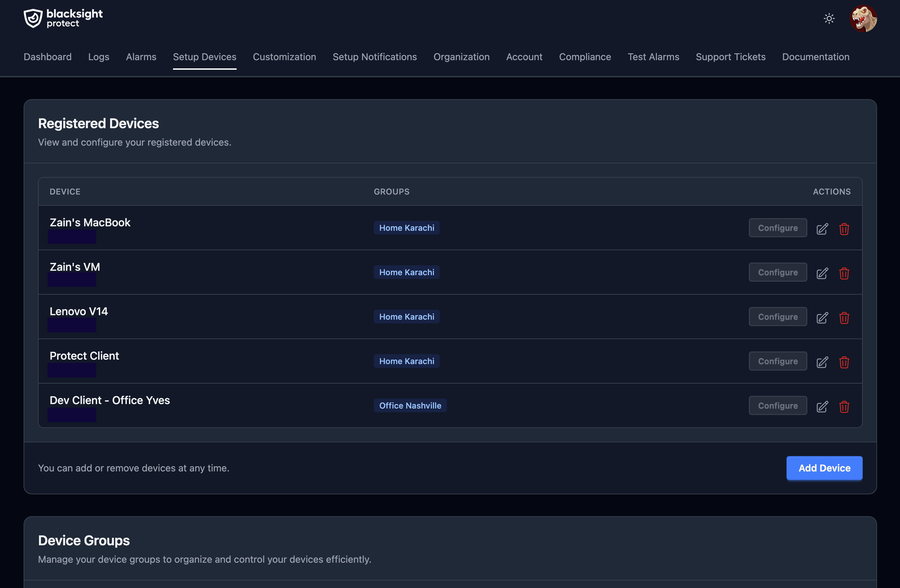Delete Zain's MacBook using the trash icon
Image resolution: width=900 pixels, height=588 pixels.
coord(844,229)
